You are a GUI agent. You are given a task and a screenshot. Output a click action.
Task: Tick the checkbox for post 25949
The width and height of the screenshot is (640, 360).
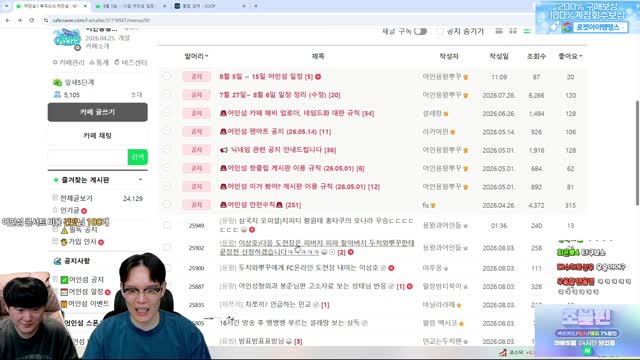[167, 225]
